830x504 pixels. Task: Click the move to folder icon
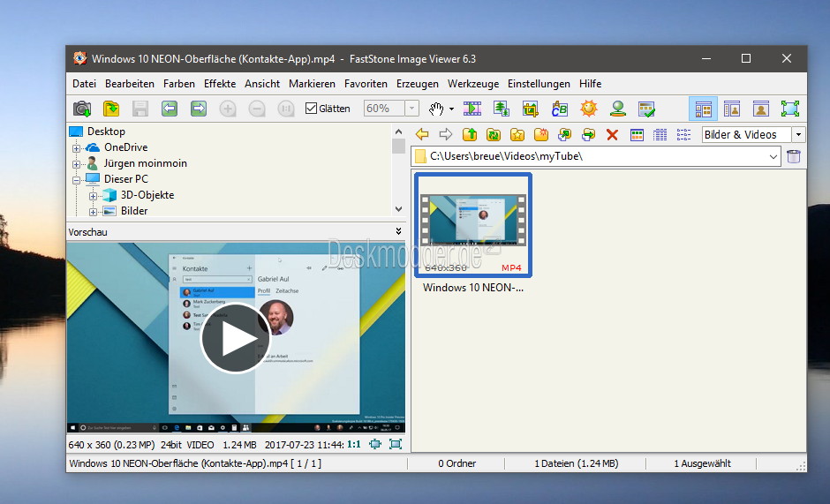click(x=588, y=134)
